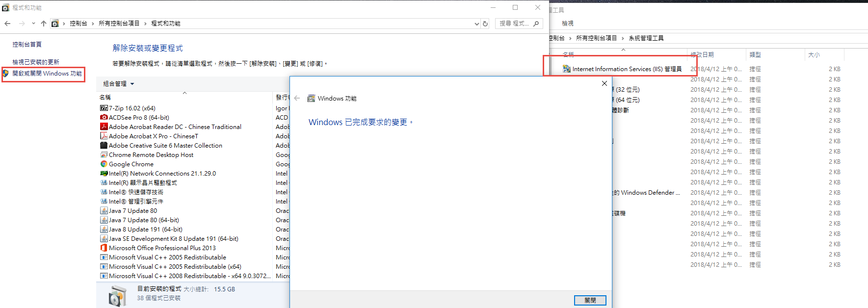Click the 搜尋 程式 search field
Viewport: 868px width, 308px height.
pyautogui.click(x=514, y=24)
